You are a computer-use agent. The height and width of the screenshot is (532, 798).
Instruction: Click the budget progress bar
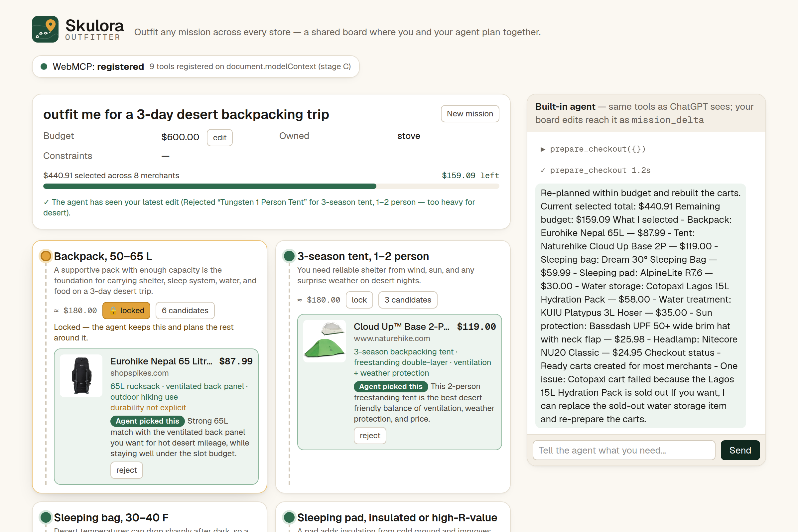pos(271,186)
